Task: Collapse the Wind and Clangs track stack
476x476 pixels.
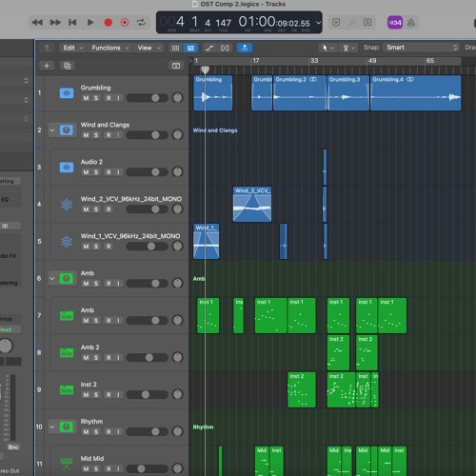Action: coord(52,130)
